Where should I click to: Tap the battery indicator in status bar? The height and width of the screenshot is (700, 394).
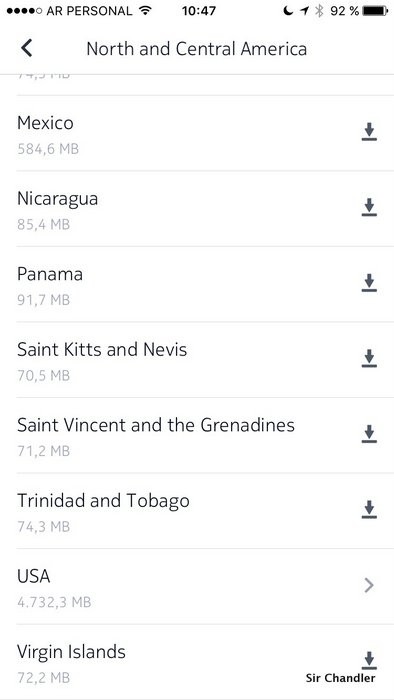[375, 11]
